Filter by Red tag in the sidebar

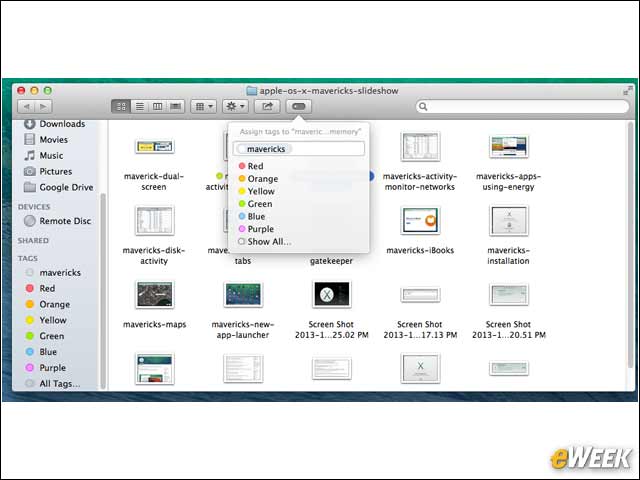pos(40,288)
